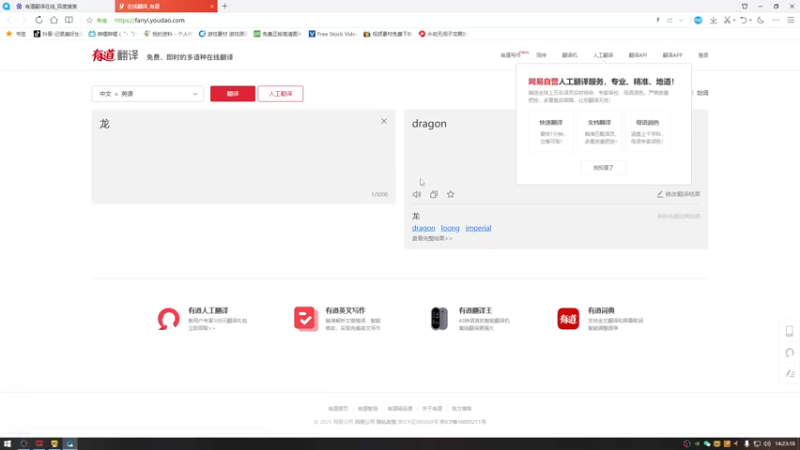This screenshot has height=450, width=800.
Task: Play the dragon translation audio
Action: click(417, 194)
